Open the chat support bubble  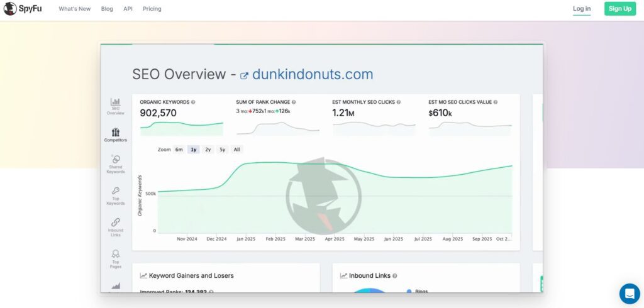click(630, 294)
